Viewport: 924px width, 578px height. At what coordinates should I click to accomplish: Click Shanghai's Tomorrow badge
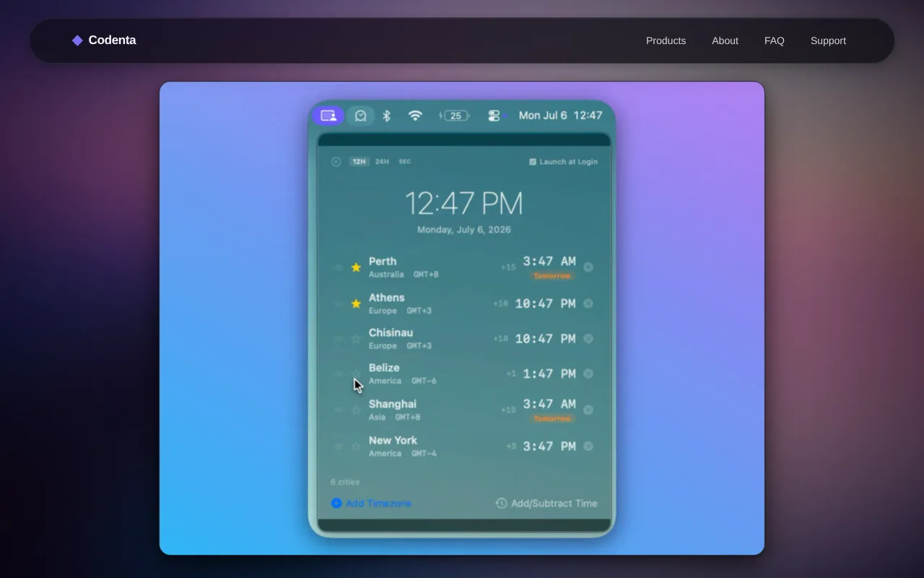pyautogui.click(x=552, y=419)
